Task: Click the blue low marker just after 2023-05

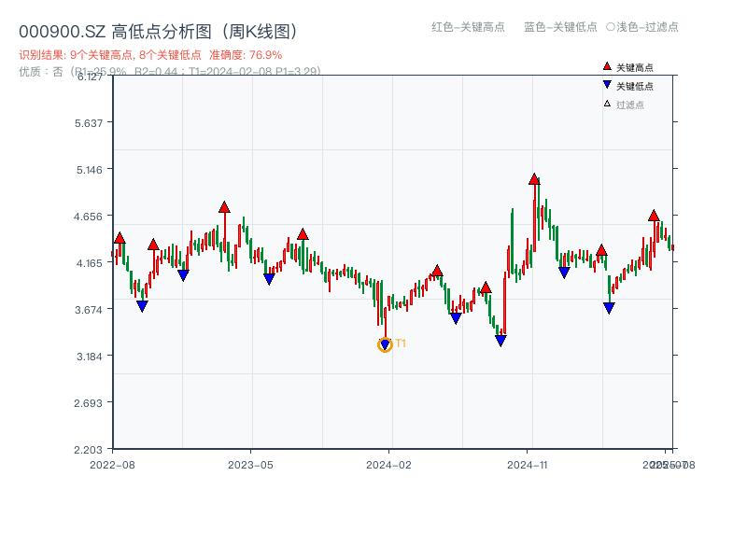Action: (x=269, y=279)
